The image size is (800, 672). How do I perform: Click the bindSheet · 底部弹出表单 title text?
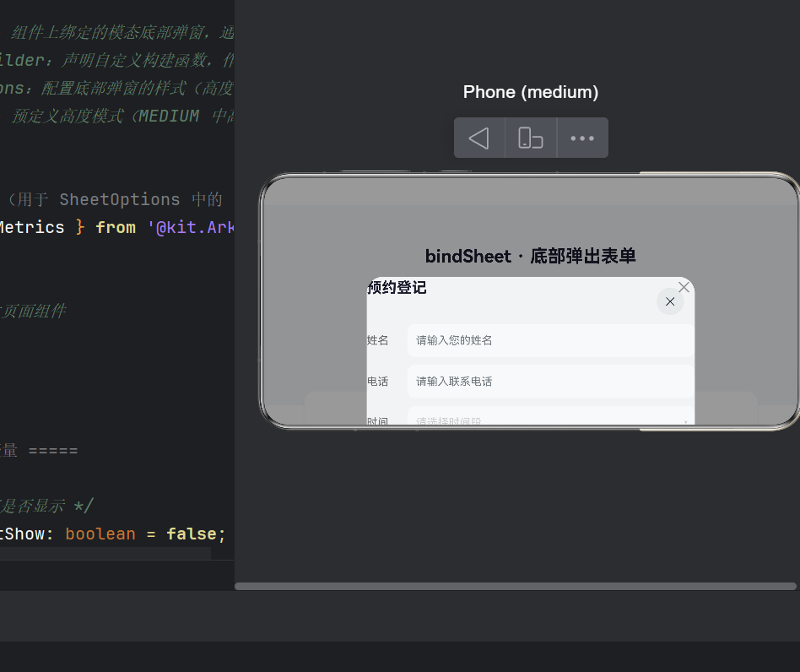531,256
